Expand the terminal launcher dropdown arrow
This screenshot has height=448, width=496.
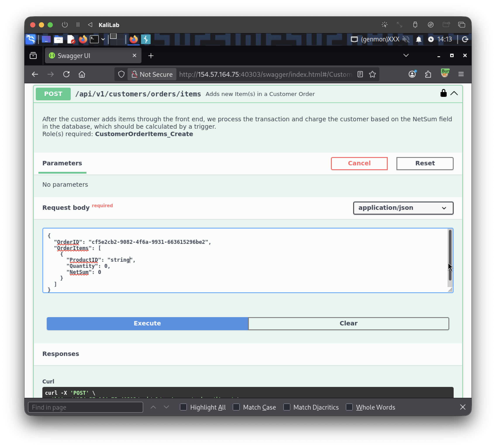point(103,39)
